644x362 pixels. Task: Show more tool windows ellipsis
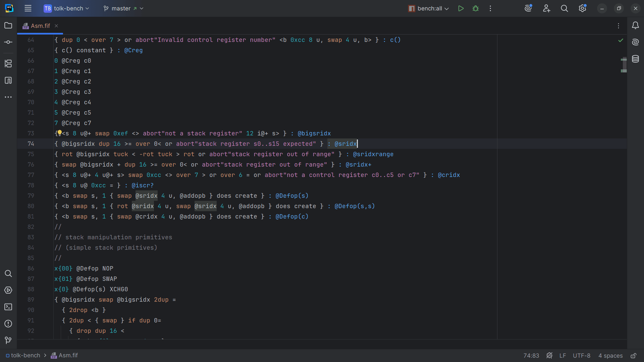tap(8, 97)
